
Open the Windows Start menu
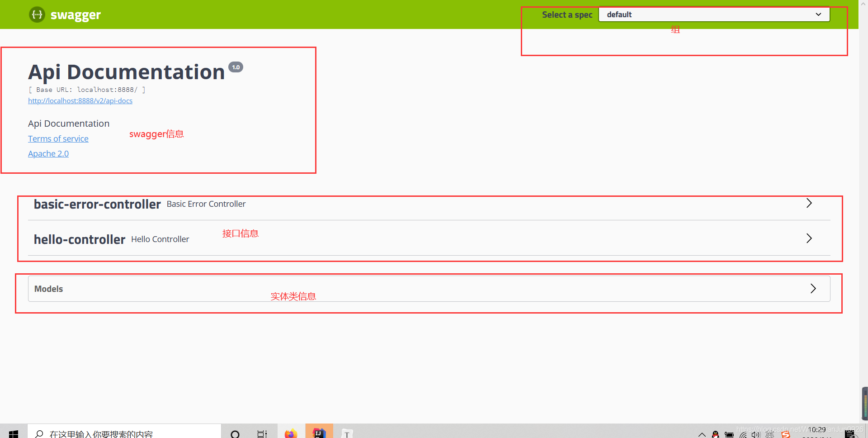(14, 433)
